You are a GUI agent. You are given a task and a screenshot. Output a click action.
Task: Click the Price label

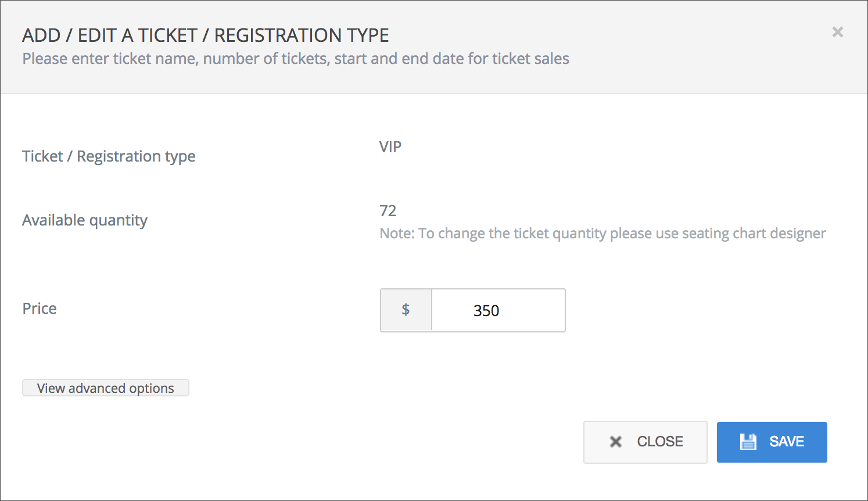(40, 309)
